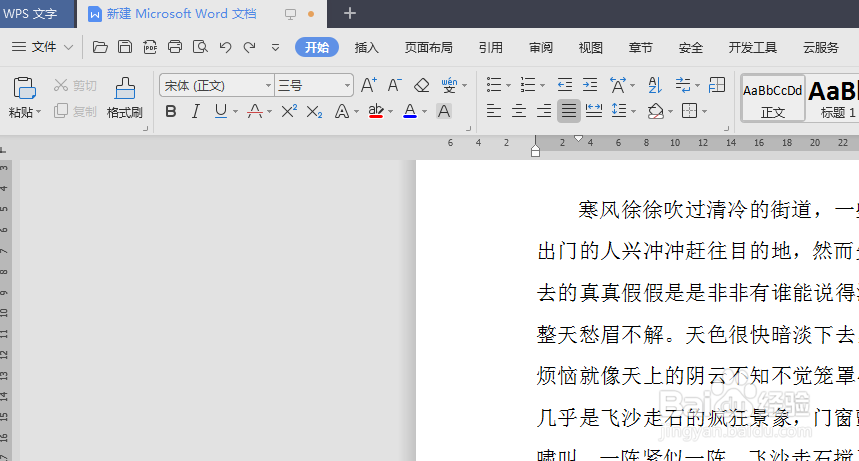Toggle bold formatting

click(x=171, y=111)
